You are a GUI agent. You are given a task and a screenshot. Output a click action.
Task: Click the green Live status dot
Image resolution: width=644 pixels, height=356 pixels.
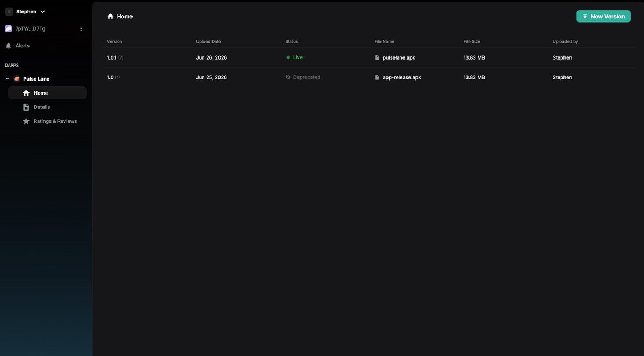coord(288,57)
